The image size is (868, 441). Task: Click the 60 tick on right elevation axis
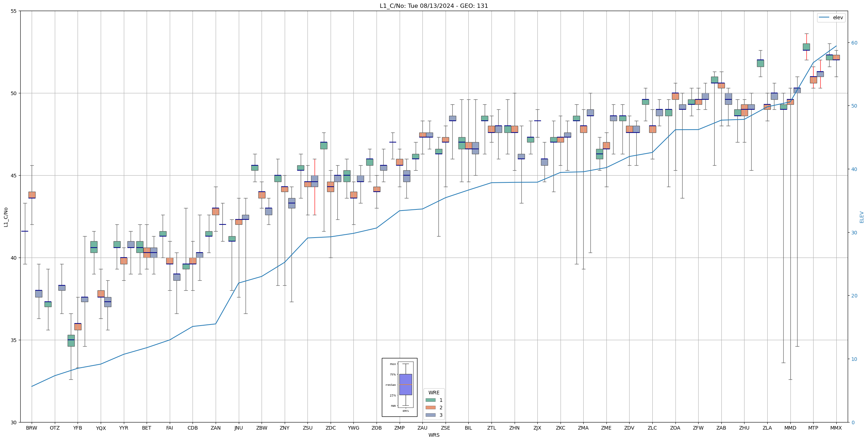tap(854, 43)
